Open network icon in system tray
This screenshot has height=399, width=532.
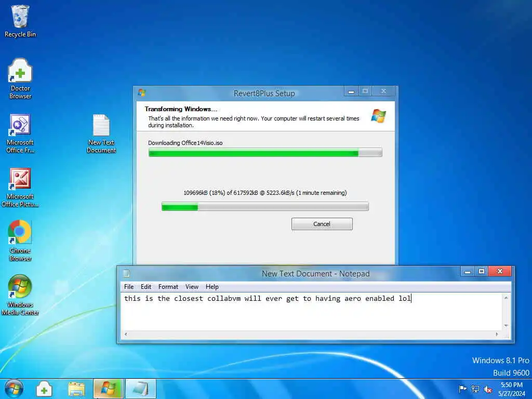pyautogui.click(x=475, y=389)
